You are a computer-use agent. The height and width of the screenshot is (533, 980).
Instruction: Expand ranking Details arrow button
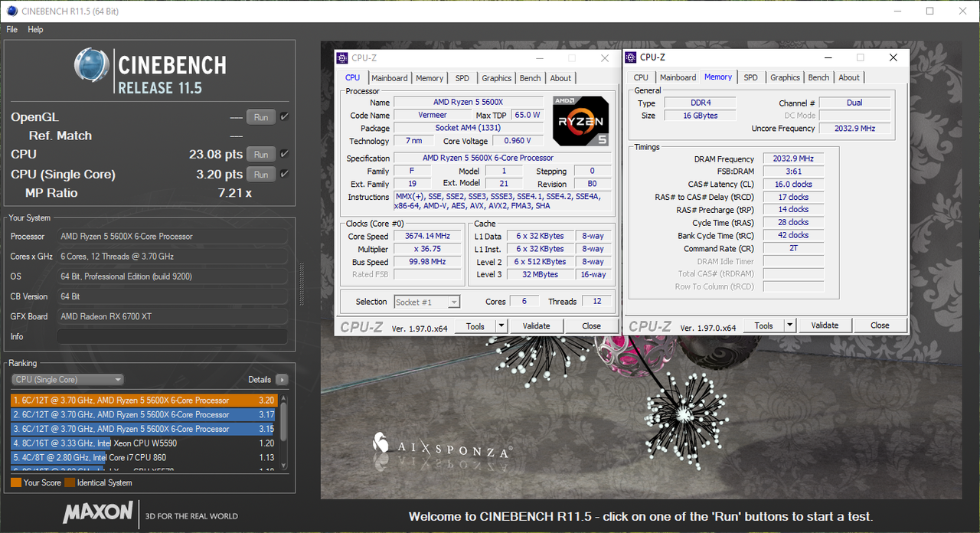point(282,380)
